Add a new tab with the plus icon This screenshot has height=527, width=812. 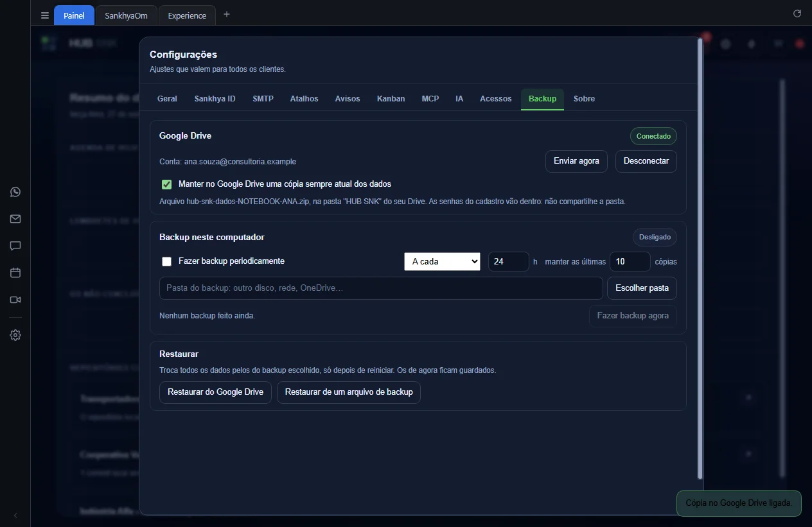click(x=226, y=15)
